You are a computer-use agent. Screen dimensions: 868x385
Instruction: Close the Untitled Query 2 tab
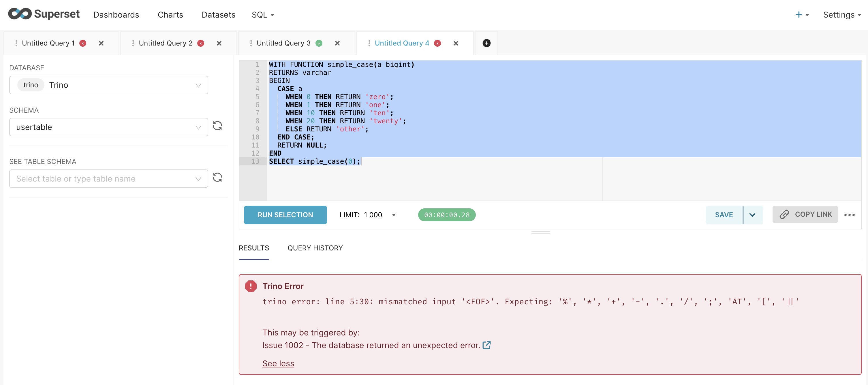click(x=219, y=43)
